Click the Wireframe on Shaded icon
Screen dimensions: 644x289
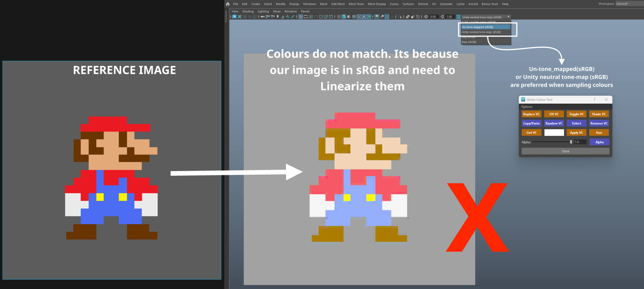click(354, 17)
